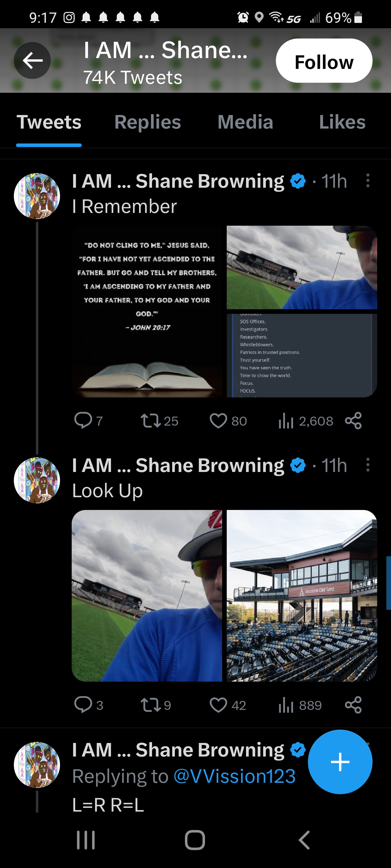Share the 'I Remember' tweet
The height and width of the screenshot is (868, 391).
tap(353, 421)
